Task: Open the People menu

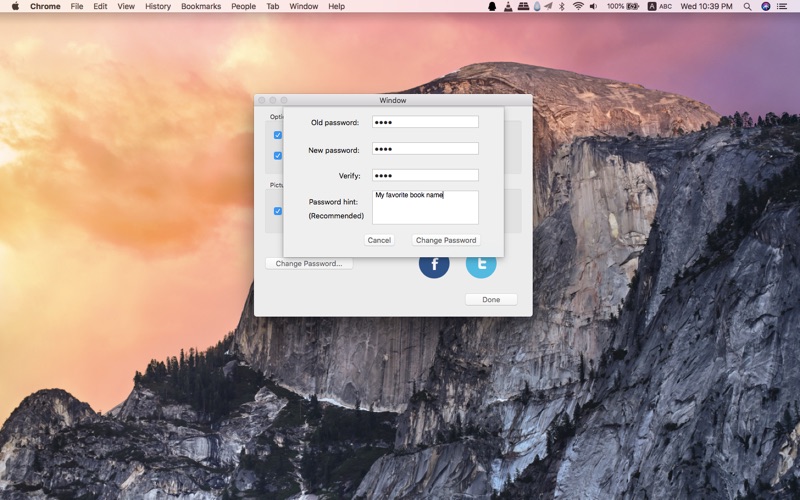Action: coord(243,6)
